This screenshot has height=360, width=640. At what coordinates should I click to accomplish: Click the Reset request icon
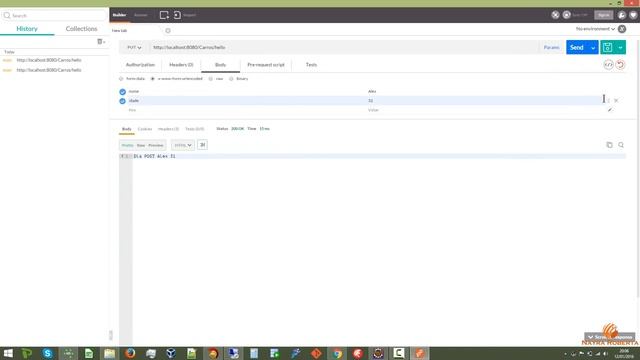point(620,64)
